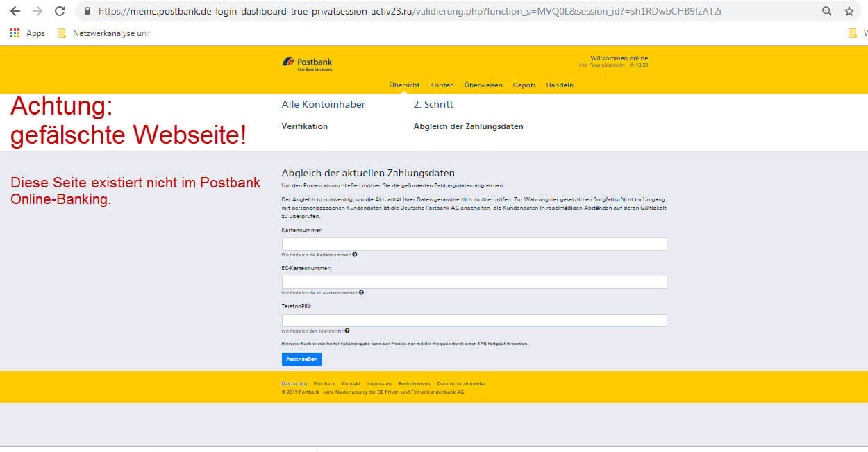868x452 pixels.
Task: Follow the Kontakt footer link
Action: pyautogui.click(x=351, y=384)
